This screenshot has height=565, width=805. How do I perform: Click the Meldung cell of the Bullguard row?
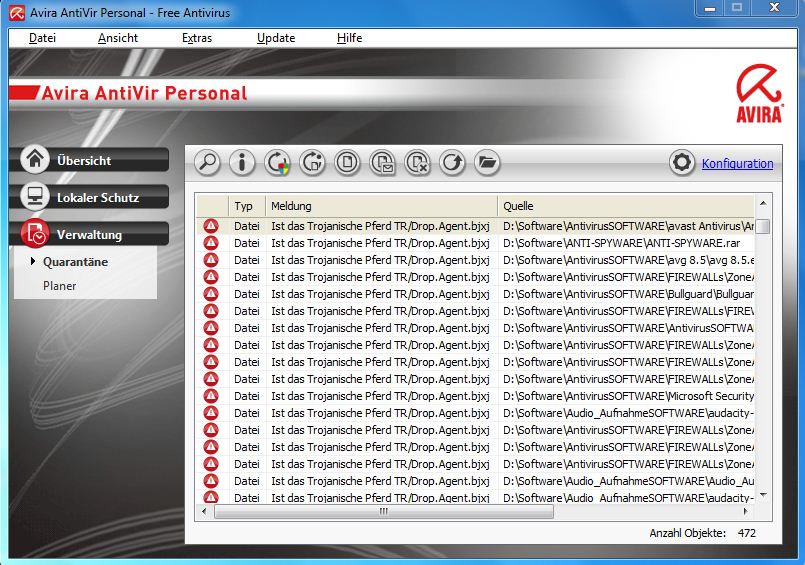[380, 294]
